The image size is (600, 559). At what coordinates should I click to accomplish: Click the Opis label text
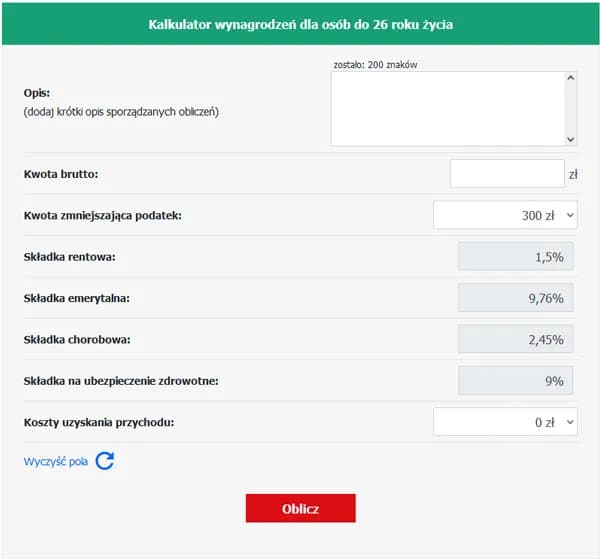tap(37, 92)
